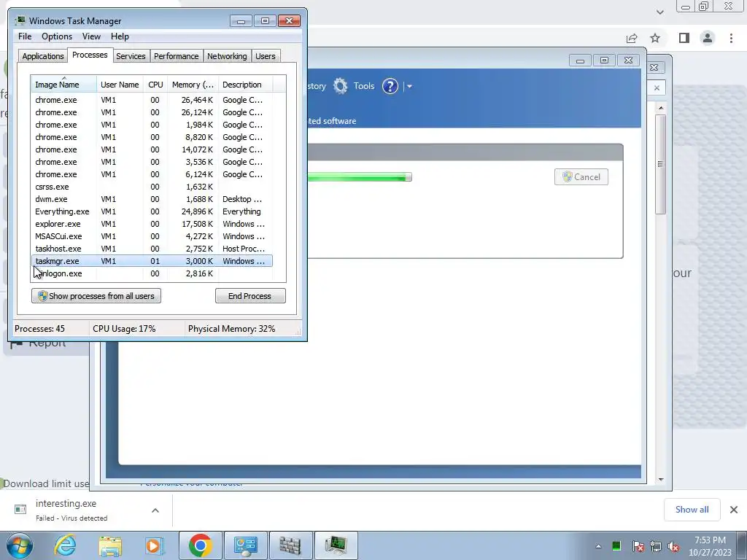The width and height of the screenshot is (747, 560).
Task: Expand interesting.exe download options chevron
Action: [x=155, y=510]
